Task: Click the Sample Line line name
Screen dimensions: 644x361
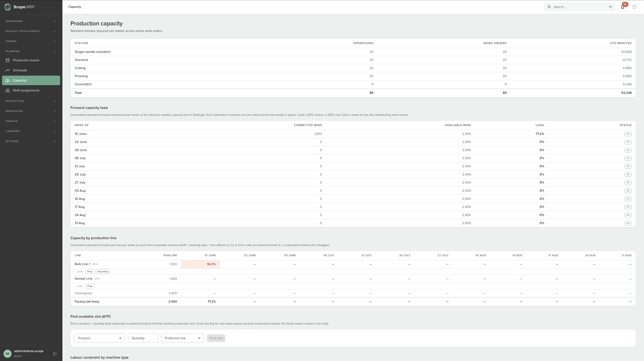Action: [x=84, y=279]
